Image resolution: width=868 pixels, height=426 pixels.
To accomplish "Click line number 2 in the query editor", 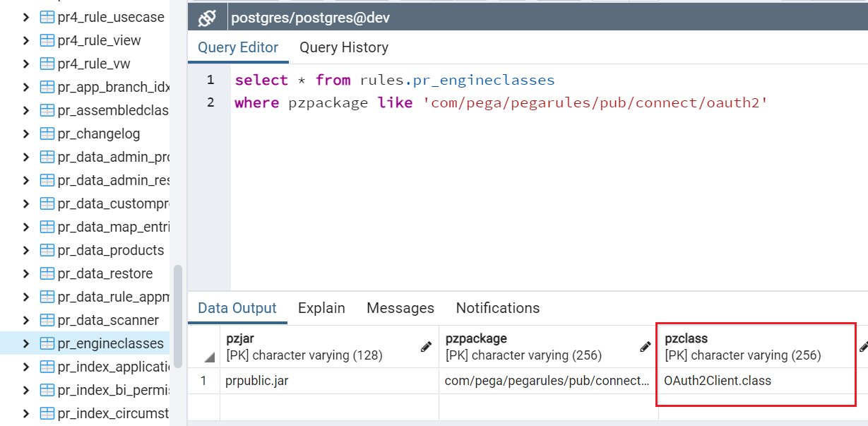I will click(210, 102).
